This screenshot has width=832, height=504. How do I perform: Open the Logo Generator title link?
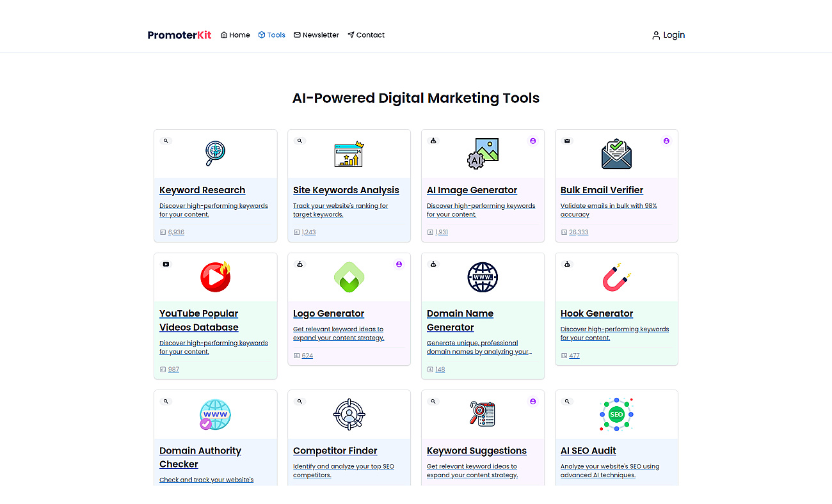click(x=329, y=313)
